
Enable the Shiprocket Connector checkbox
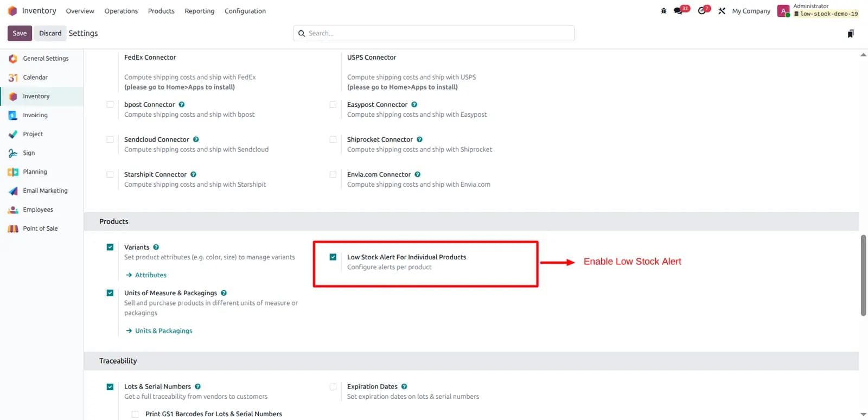coord(333,139)
